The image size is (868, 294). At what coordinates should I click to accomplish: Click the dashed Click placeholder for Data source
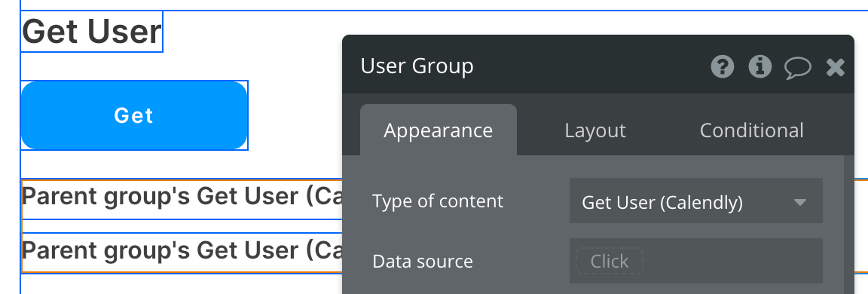coord(609,261)
